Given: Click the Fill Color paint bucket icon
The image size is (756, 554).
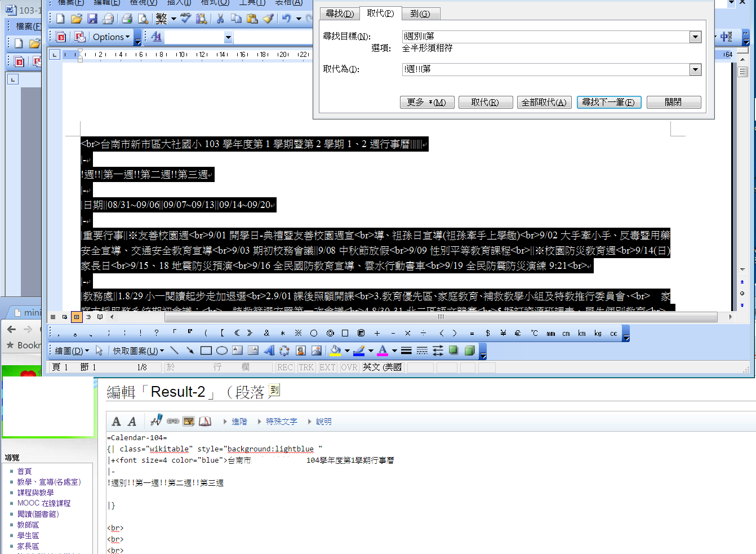Looking at the screenshot, I should [336, 351].
